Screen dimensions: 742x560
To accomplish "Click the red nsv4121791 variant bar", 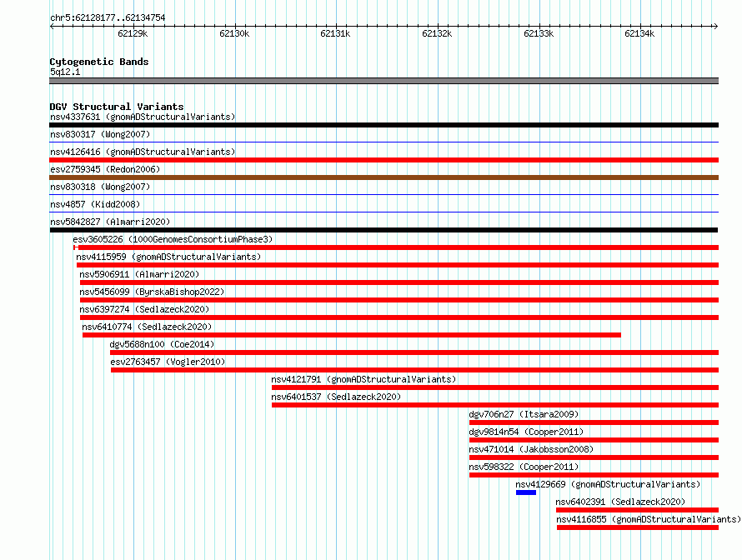I will (495, 387).
